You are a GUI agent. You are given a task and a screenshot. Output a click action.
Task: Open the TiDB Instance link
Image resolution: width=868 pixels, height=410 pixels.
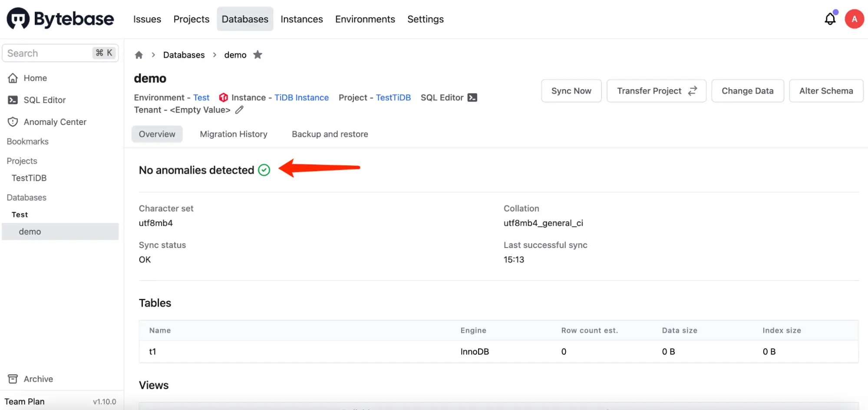pyautogui.click(x=301, y=98)
